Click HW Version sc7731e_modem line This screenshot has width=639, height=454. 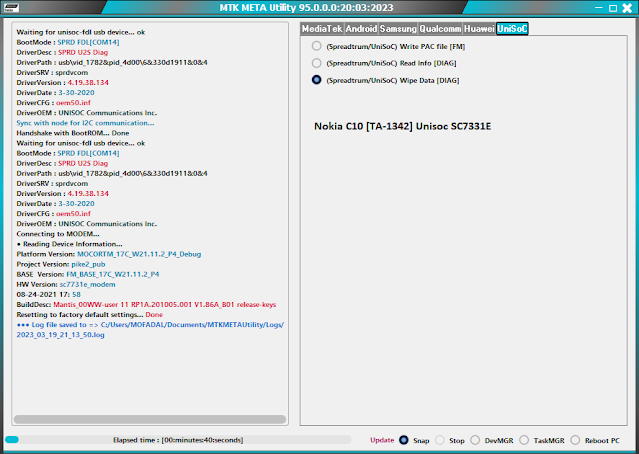[x=66, y=284]
